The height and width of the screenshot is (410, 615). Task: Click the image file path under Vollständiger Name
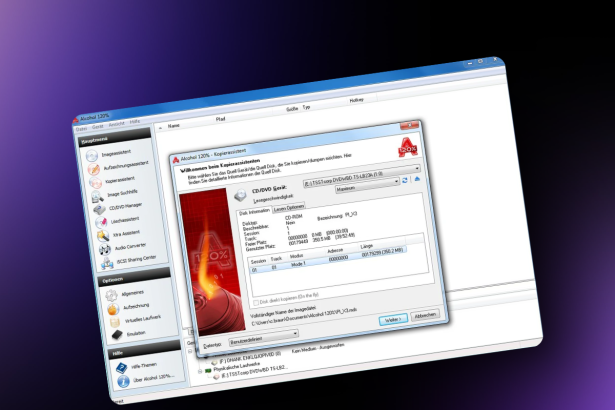tap(304, 317)
